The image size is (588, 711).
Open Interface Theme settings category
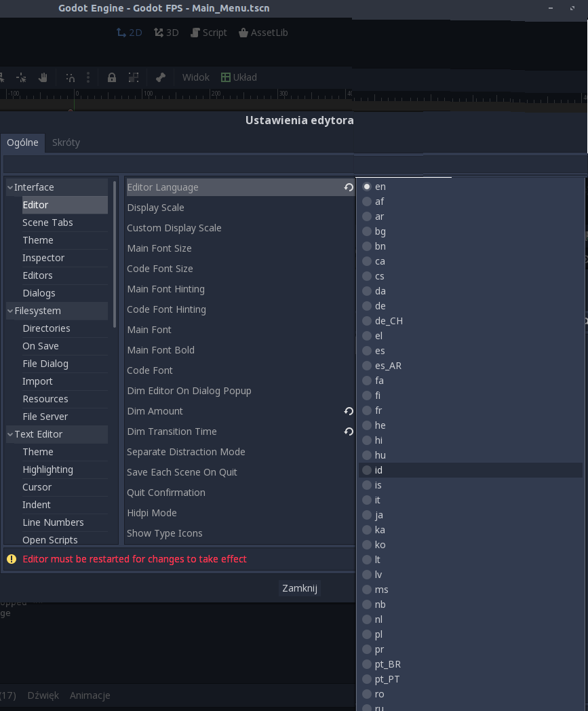(65, 240)
